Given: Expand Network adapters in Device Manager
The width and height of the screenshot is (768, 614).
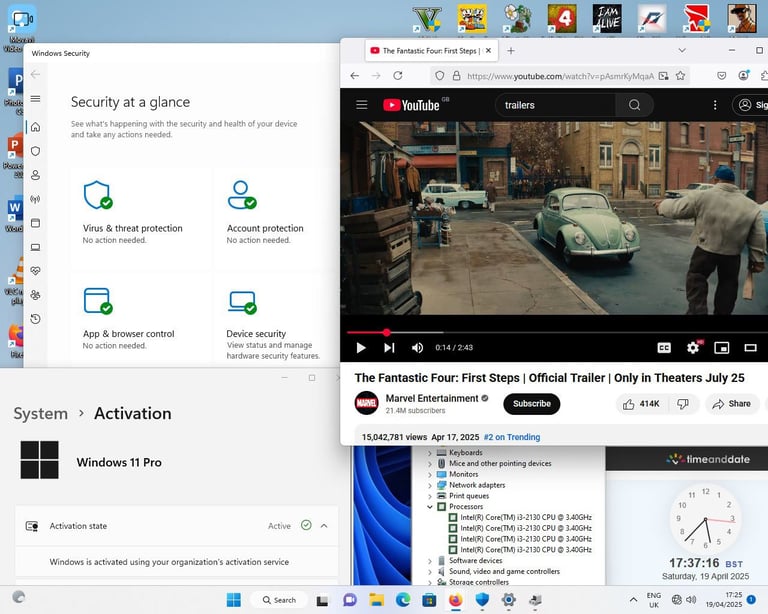Looking at the screenshot, I should pos(430,485).
